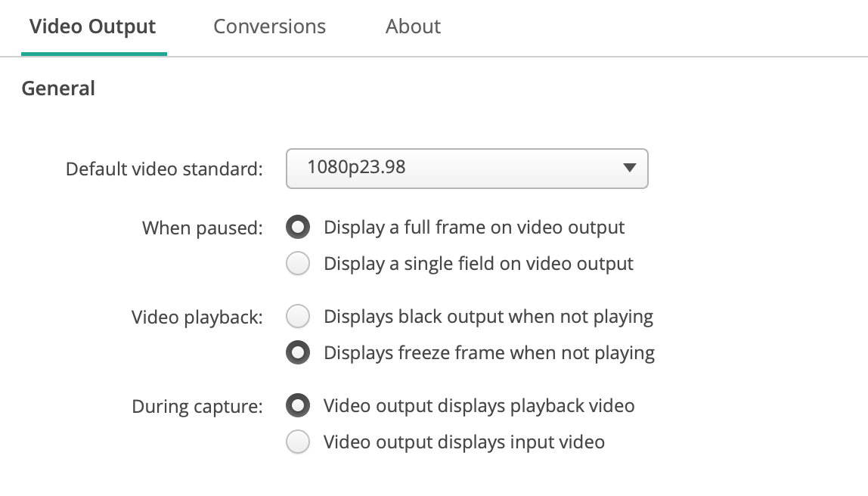Click the 'Default video standard:' label

click(x=163, y=169)
